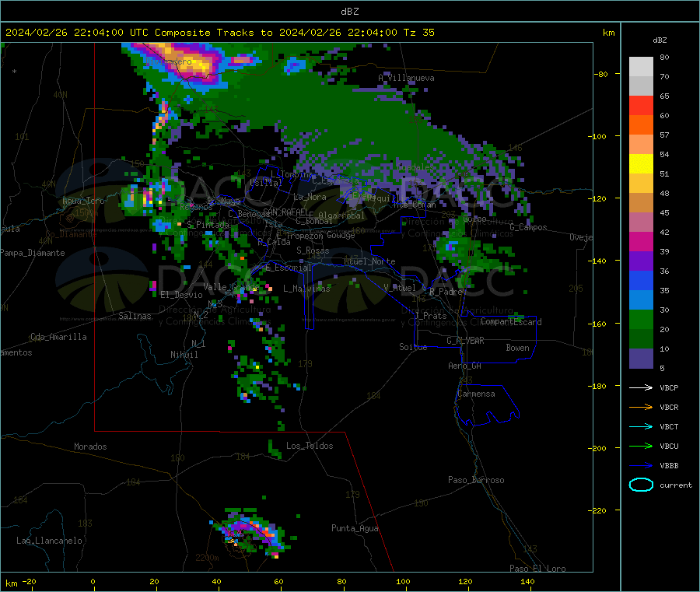This screenshot has width=700, height=592.
Task: Select the light gray 80 dBZ color swatch
Action: pos(641,67)
